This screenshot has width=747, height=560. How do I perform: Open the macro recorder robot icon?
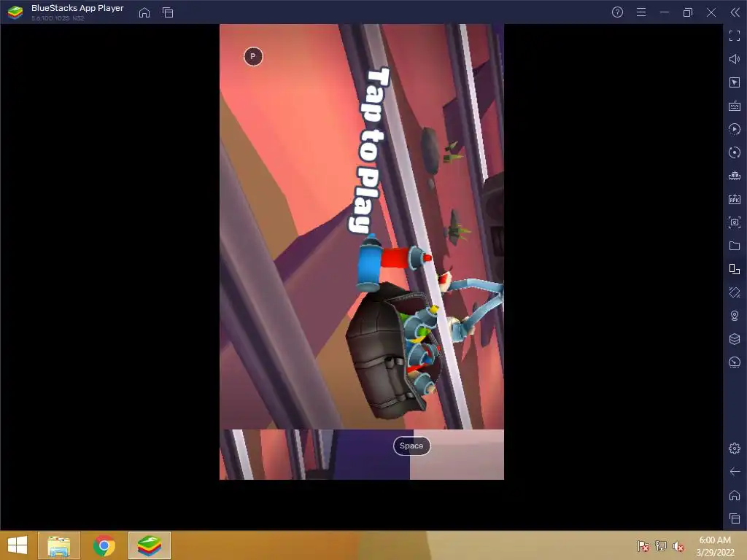coord(735,176)
